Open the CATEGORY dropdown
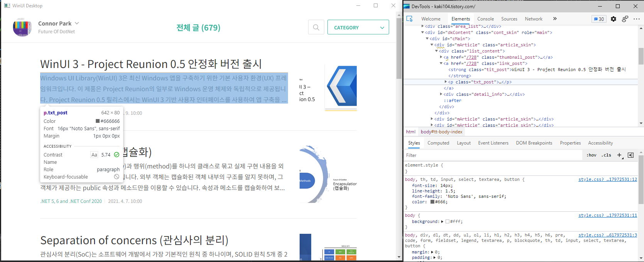The height and width of the screenshot is (262, 644). (358, 27)
